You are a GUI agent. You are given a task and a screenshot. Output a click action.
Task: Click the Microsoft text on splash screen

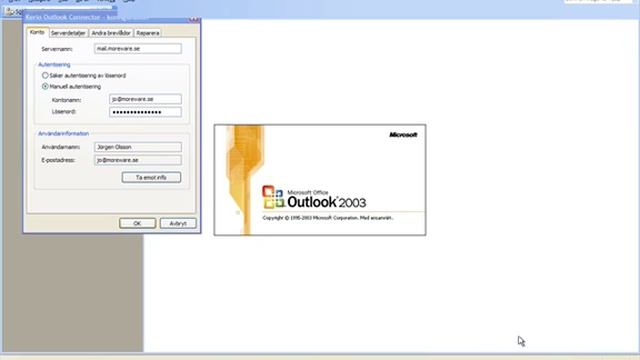[403, 135]
